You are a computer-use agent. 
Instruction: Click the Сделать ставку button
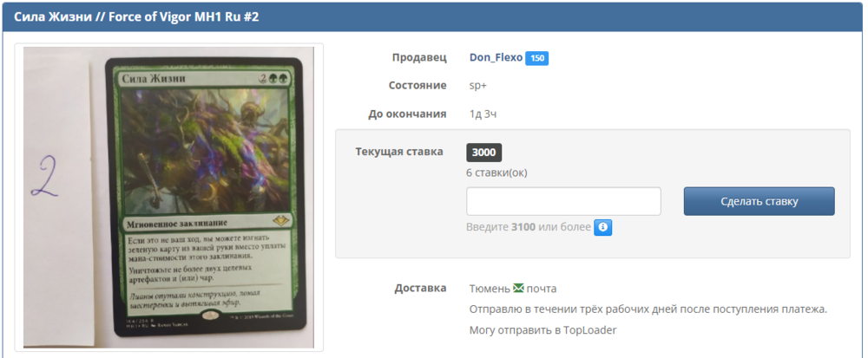pos(759,201)
